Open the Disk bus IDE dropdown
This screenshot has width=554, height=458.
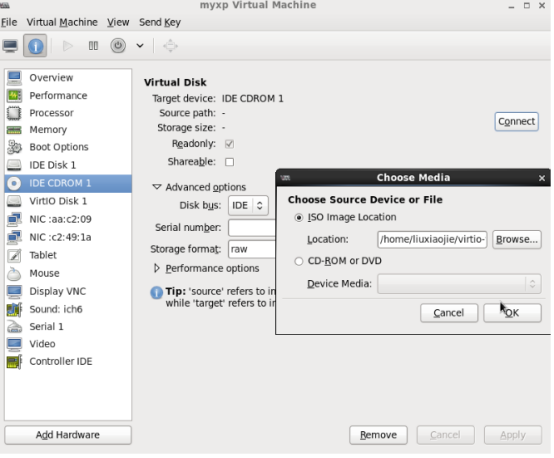click(x=248, y=206)
